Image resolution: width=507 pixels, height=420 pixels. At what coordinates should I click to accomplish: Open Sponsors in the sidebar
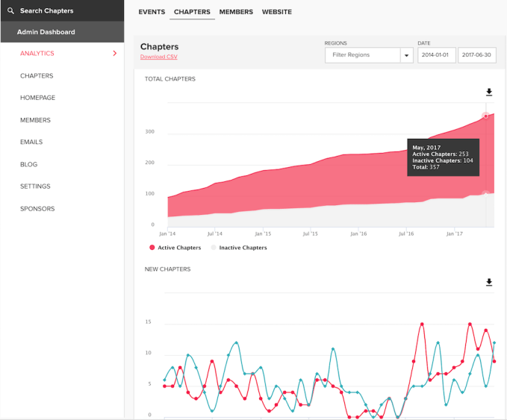click(37, 209)
